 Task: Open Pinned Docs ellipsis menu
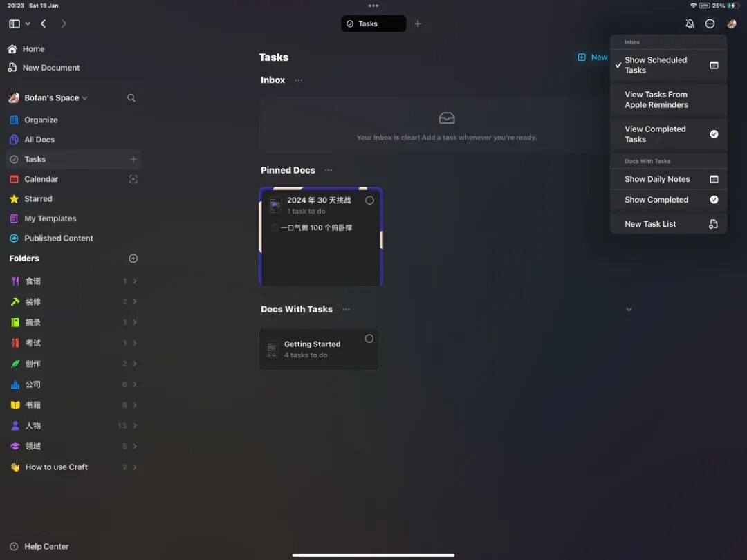coord(329,171)
